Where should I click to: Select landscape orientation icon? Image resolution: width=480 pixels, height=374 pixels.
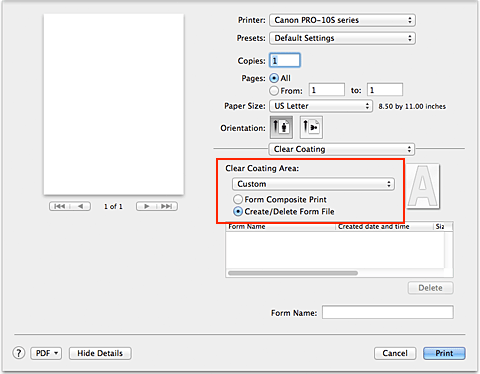pyautogui.click(x=311, y=127)
